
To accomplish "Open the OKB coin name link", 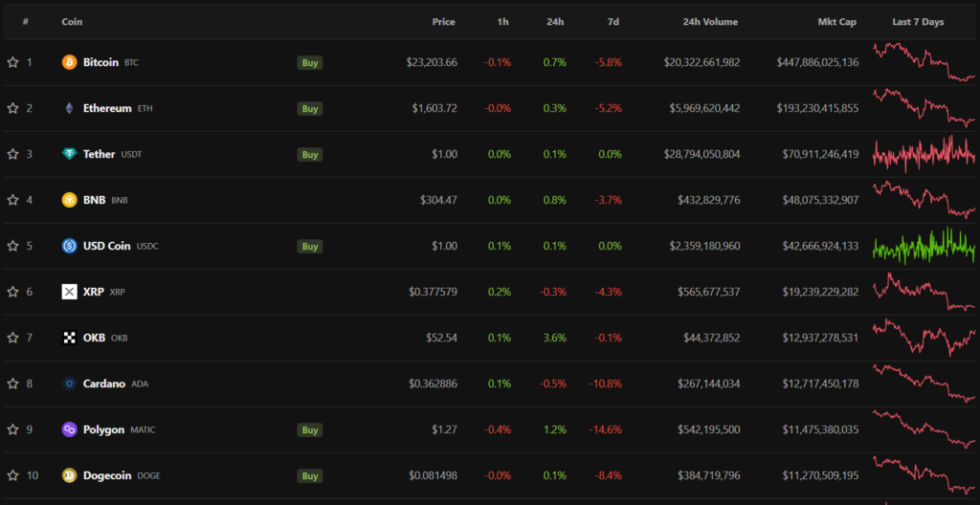I will tap(95, 339).
